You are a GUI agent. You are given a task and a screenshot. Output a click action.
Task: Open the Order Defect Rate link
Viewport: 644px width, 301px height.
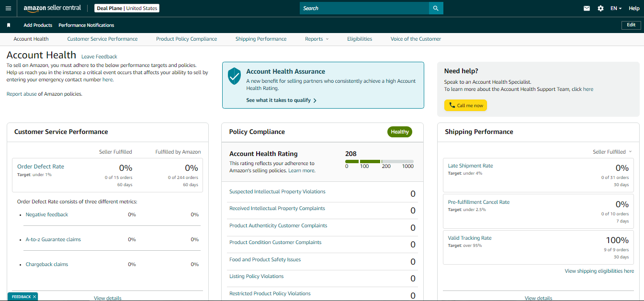coord(41,167)
